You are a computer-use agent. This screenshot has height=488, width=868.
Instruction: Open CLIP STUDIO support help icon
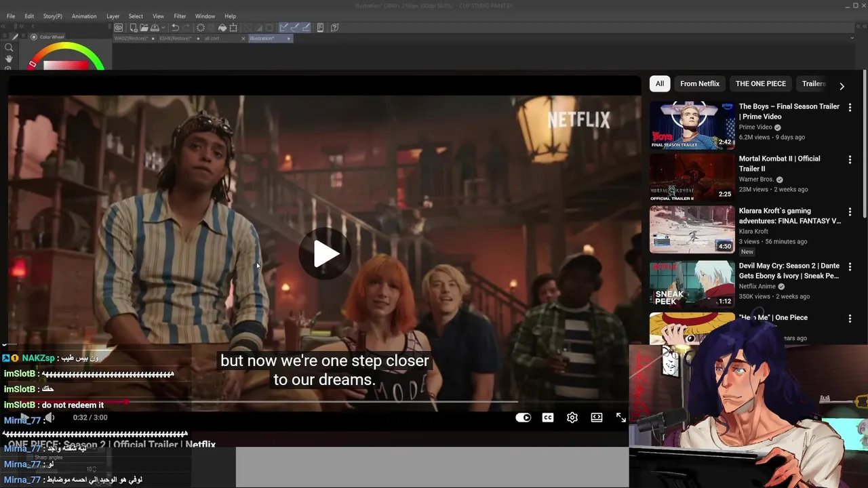335,28
